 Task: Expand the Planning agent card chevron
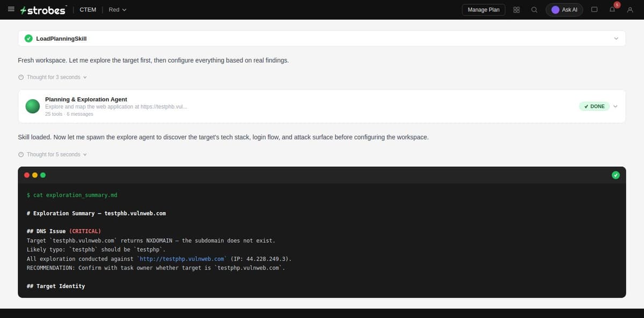click(x=616, y=106)
